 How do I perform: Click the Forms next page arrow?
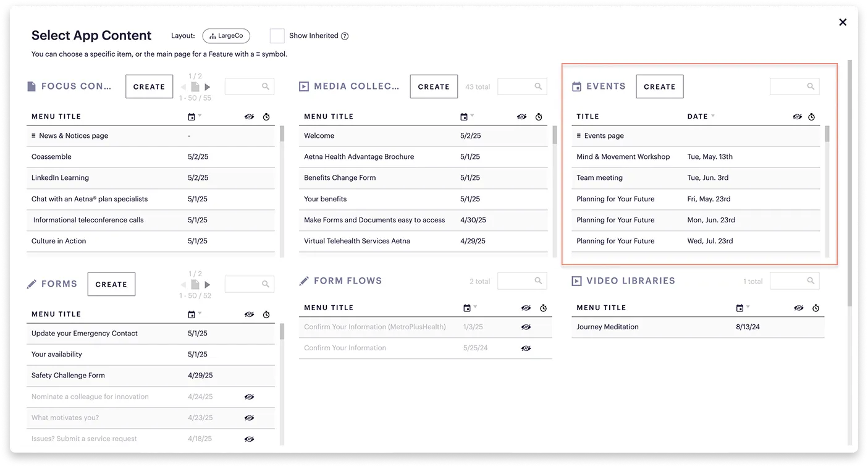coord(208,285)
